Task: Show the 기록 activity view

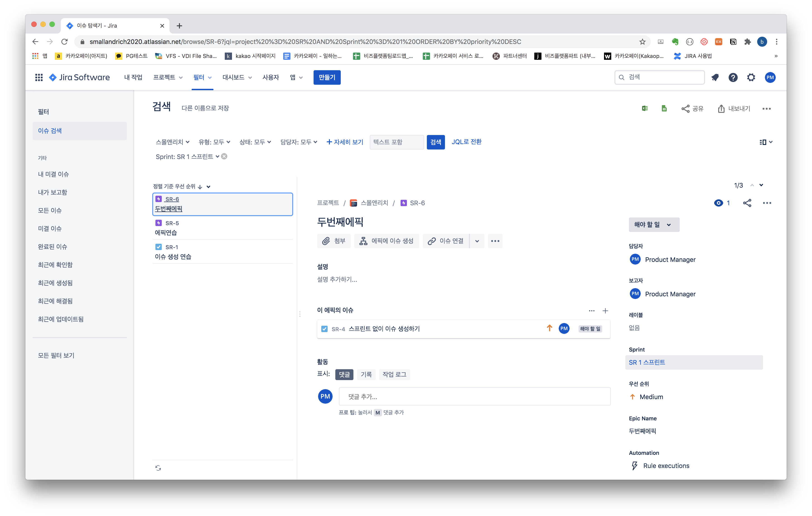Action: pos(366,374)
